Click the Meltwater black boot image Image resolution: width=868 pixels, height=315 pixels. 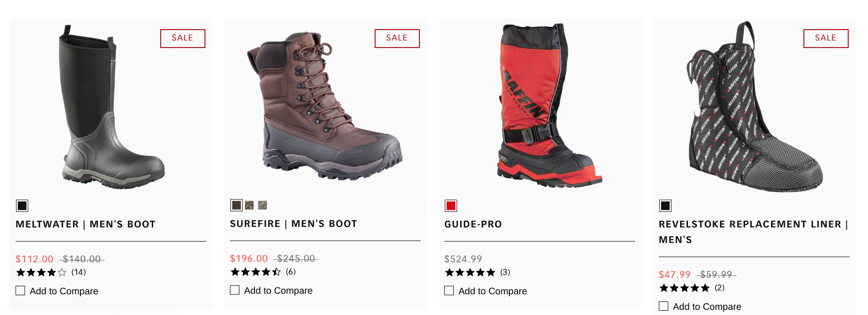[111, 108]
